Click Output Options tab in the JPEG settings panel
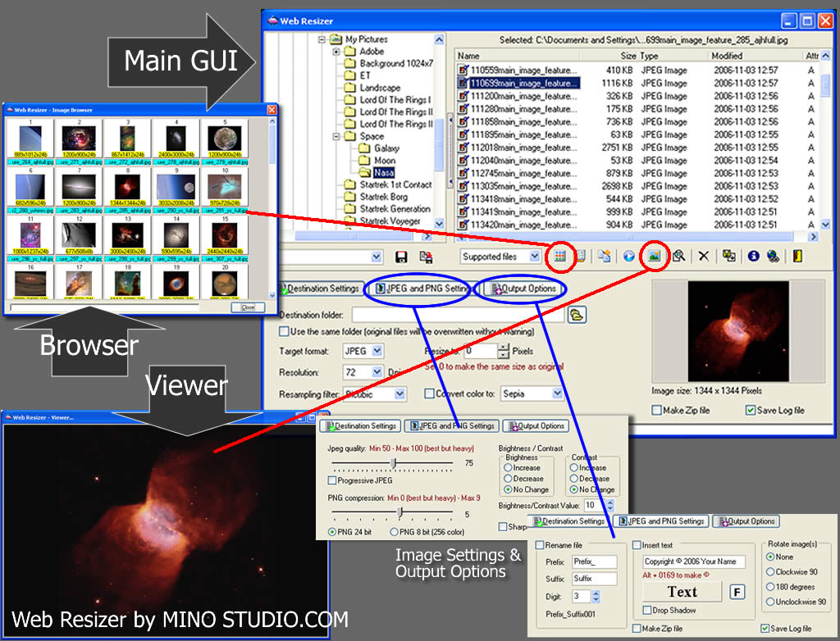The height and width of the screenshot is (641, 840). [x=536, y=425]
